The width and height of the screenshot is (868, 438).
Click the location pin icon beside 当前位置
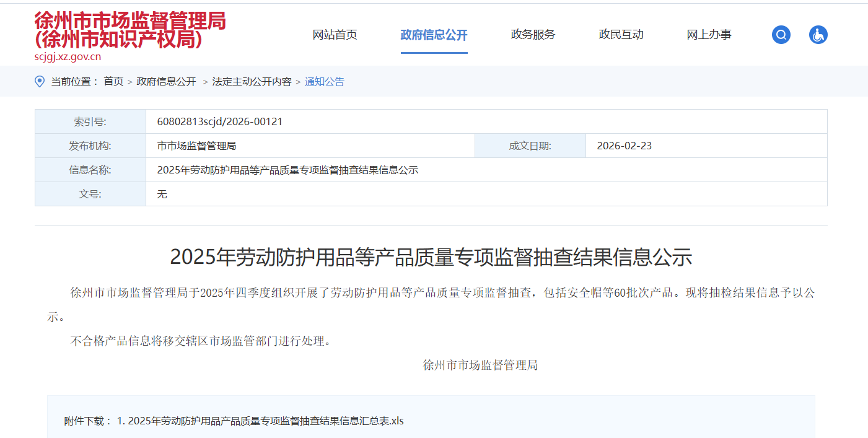[40, 81]
